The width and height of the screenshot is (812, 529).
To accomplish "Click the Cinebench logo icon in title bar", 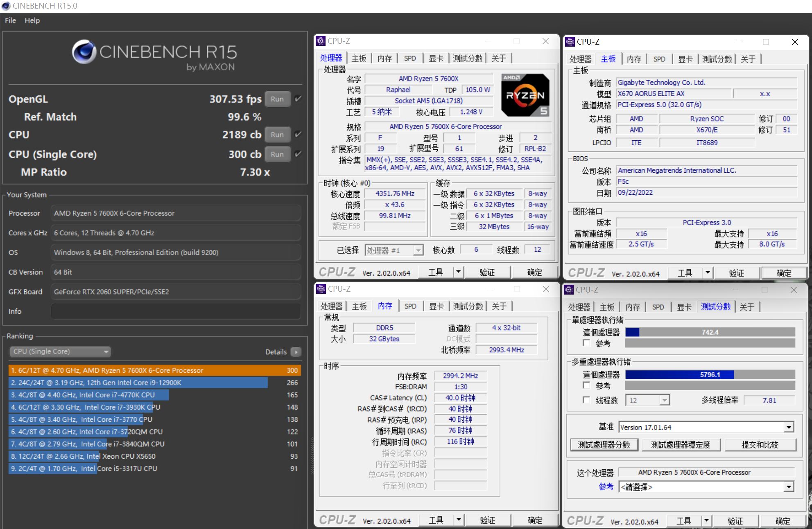I will pos(6,6).
